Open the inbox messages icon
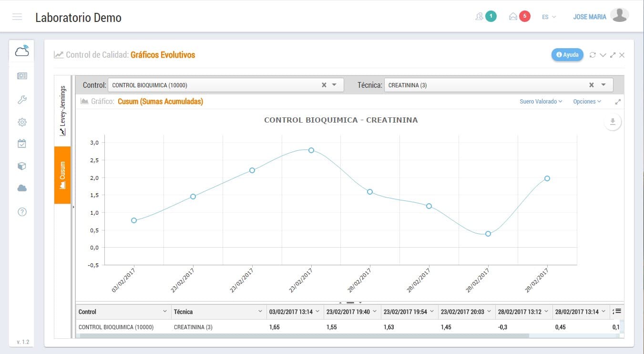644x354 pixels. 513,17
